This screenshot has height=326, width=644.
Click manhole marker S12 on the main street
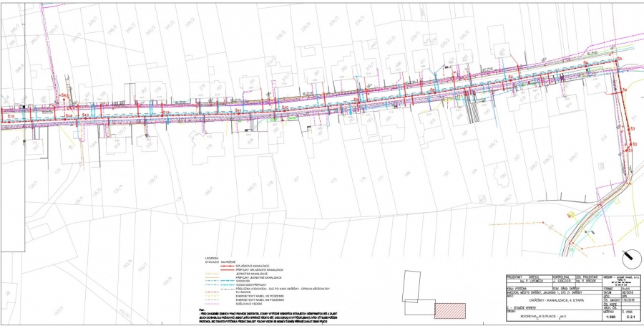click(x=166, y=112)
